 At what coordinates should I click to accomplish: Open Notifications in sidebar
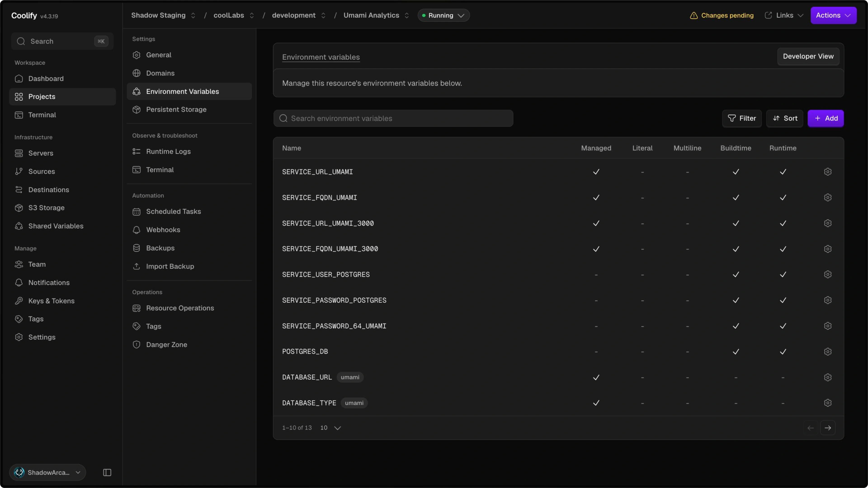point(62,283)
